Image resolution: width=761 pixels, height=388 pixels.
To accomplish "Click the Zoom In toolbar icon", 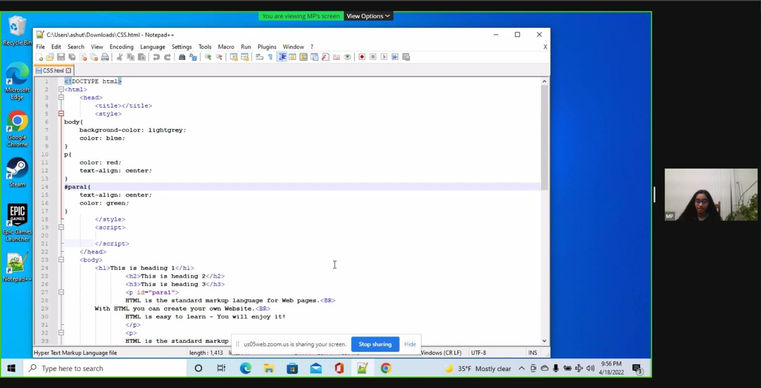I will tap(208, 57).
